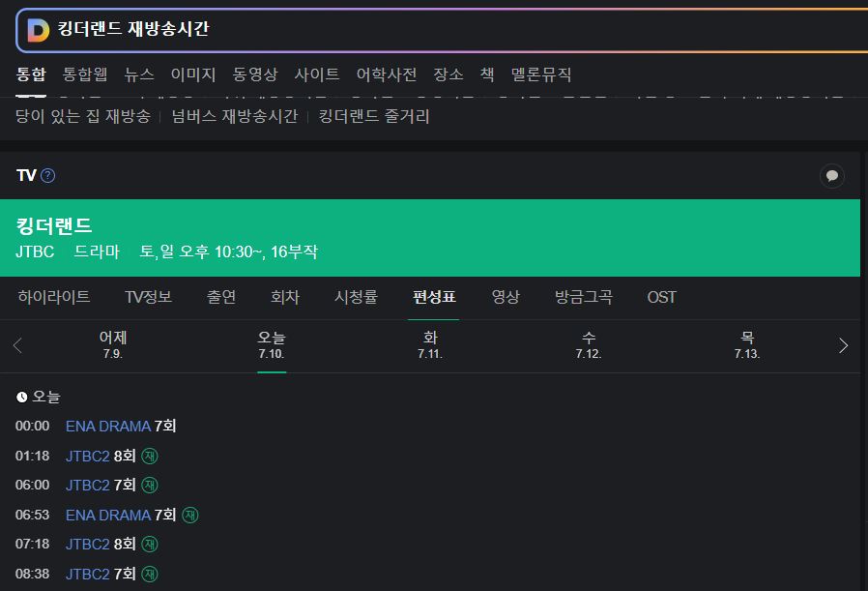Open the TV정보 tab
The width and height of the screenshot is (868, 591).
pyautogui.click(x=148, y=298)
